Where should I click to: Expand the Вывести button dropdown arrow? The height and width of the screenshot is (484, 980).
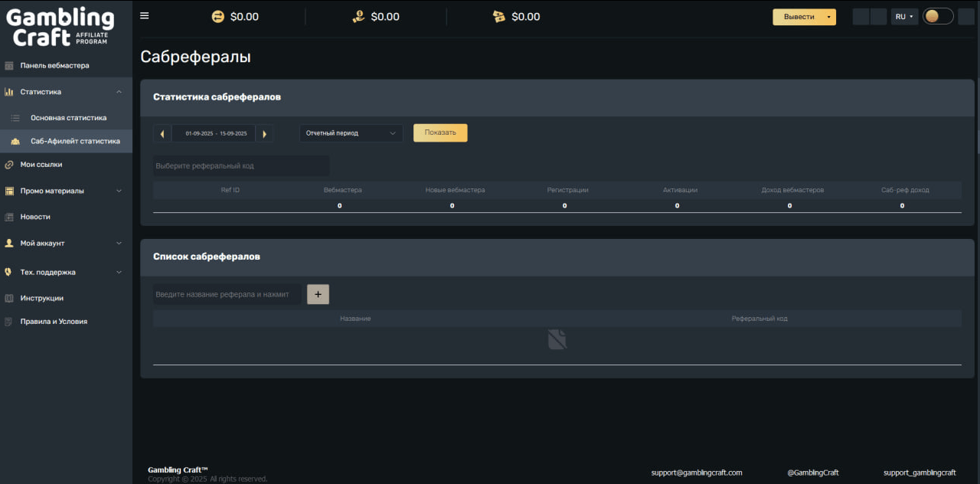click(828, 17)
